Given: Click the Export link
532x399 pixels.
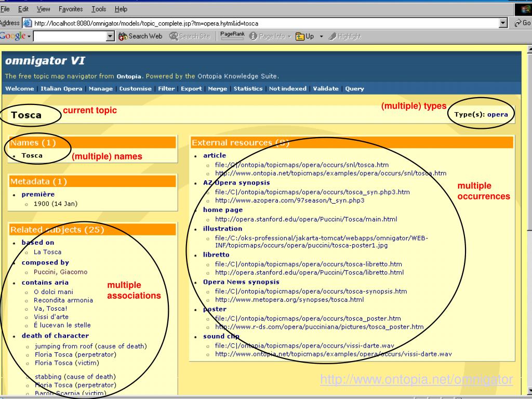Looking at the screenshot, I should (x=191, y=88).
